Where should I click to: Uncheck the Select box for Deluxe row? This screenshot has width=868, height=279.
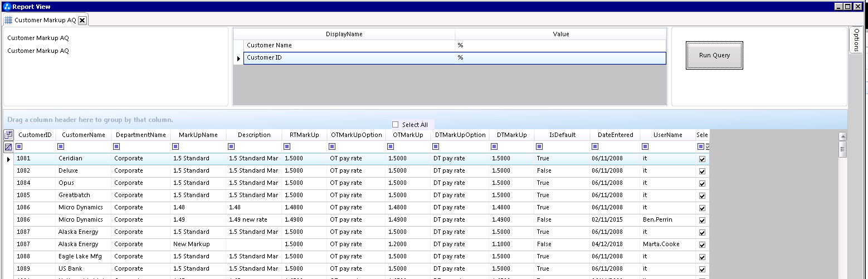702,171
